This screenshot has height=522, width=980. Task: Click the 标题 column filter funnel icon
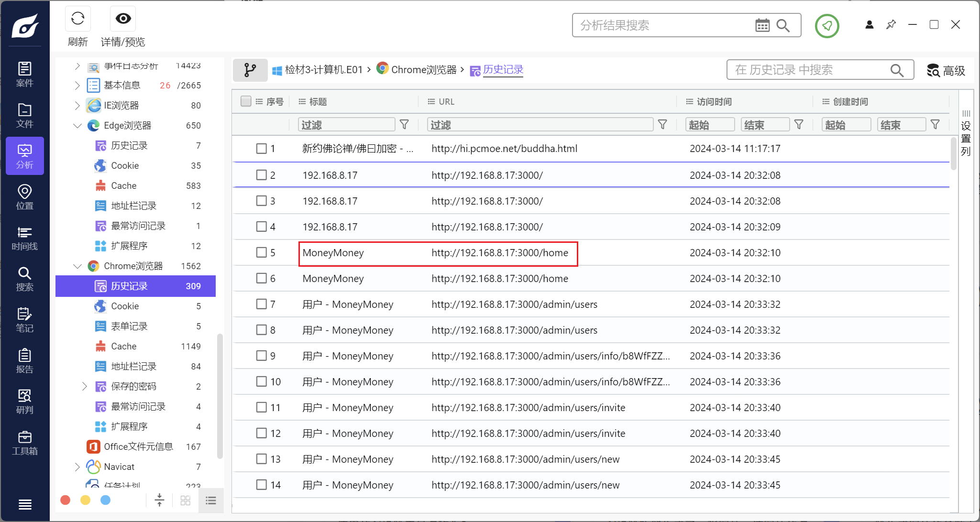[x=404, y=124]
